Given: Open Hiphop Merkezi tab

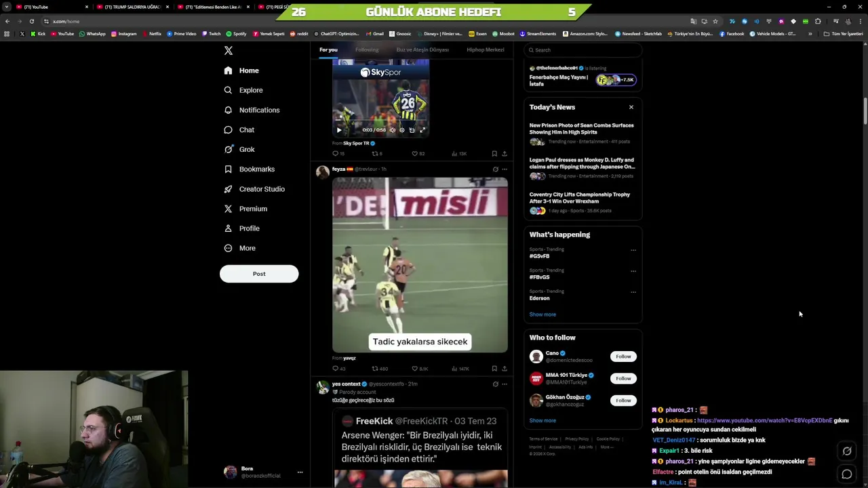Looking at the screenshot, I should (x=486, y=49).
